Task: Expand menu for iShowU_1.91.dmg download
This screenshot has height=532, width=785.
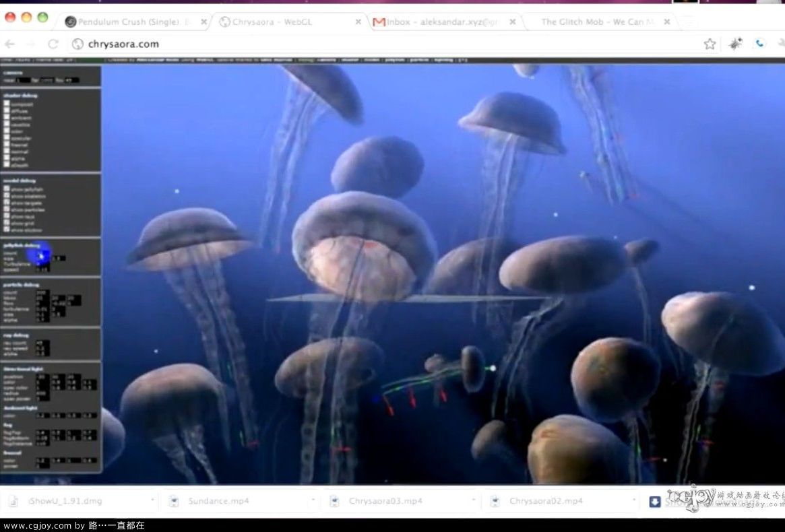Action: [x=153, y=501]
